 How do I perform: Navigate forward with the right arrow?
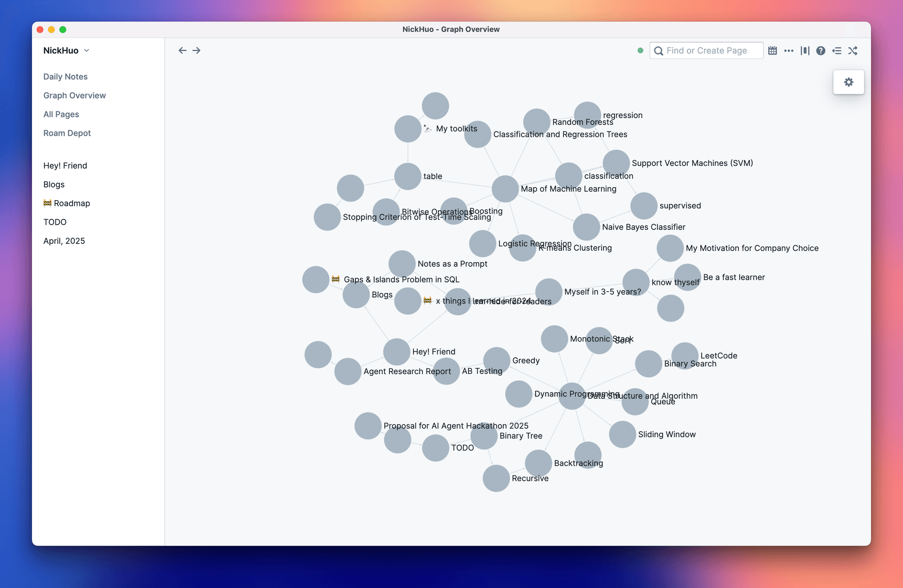click(197, 50)
